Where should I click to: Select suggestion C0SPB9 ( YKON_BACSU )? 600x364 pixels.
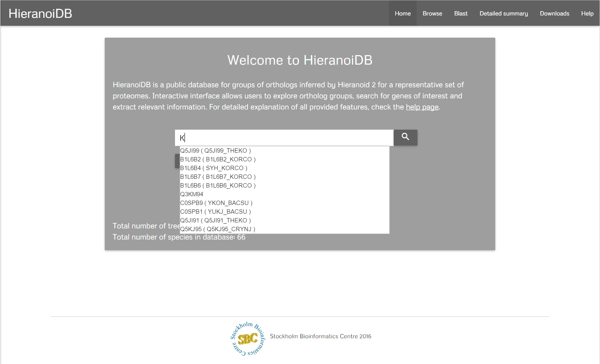(x=285, y=203)
